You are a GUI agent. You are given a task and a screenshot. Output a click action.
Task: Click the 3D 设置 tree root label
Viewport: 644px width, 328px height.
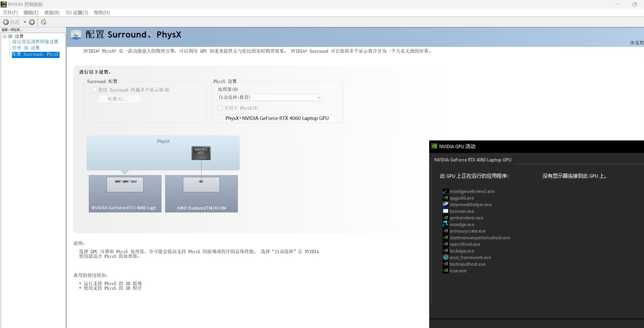click(16, 36)
